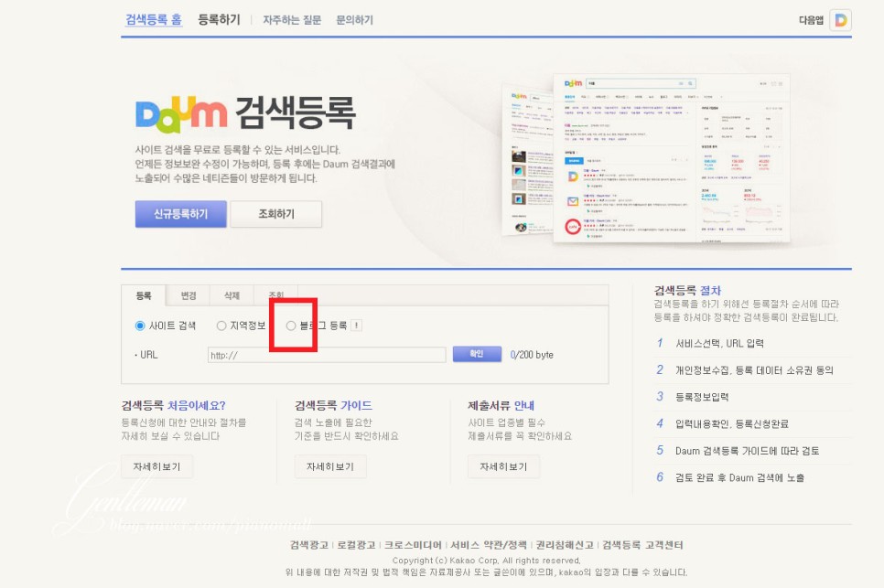Open the 검색등록 고객센터 footer link
The image size is (884, 588).
(642, 545)
